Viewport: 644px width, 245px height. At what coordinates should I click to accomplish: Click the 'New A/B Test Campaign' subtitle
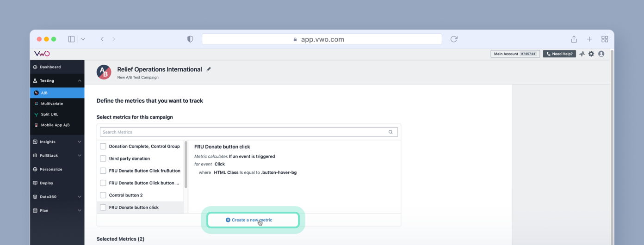click(138, 78)
